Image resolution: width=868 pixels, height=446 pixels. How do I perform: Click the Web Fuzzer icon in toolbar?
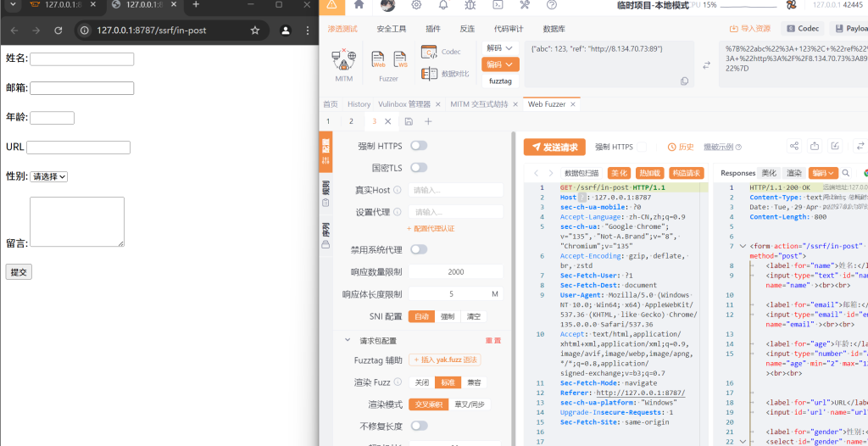click(x=379, y=60)
